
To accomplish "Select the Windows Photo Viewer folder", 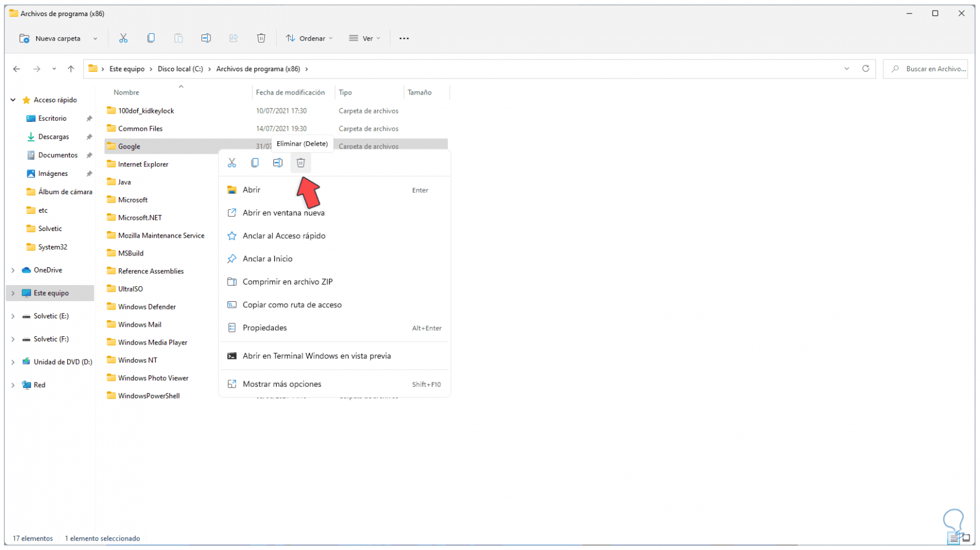I will pos(153,378).
